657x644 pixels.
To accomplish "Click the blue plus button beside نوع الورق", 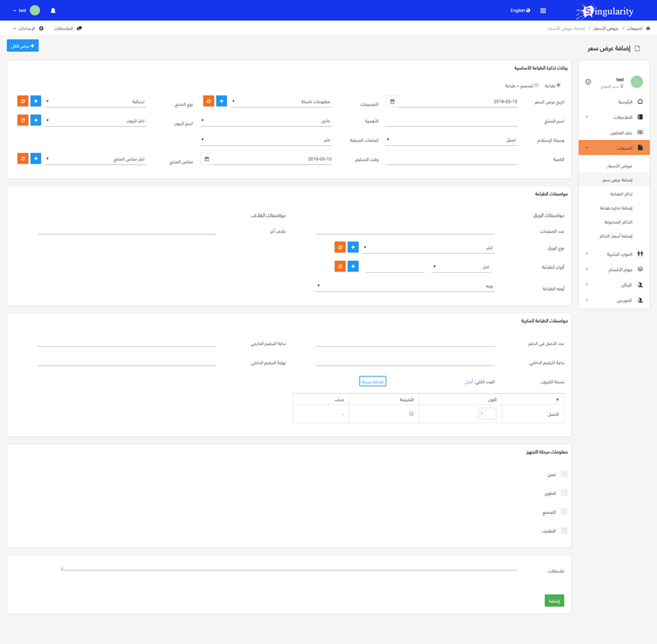I will [x=353, y=247].
